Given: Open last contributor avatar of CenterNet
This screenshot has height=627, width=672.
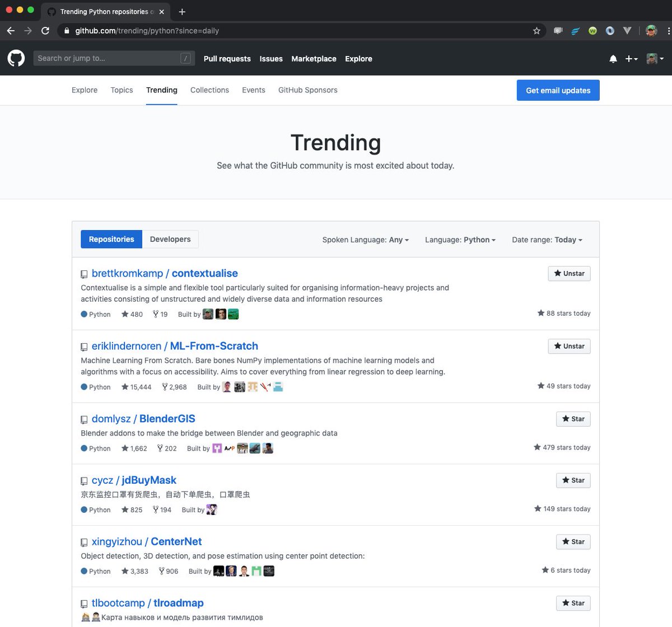Looking at the screenshot, I should [x=269, y=571].
